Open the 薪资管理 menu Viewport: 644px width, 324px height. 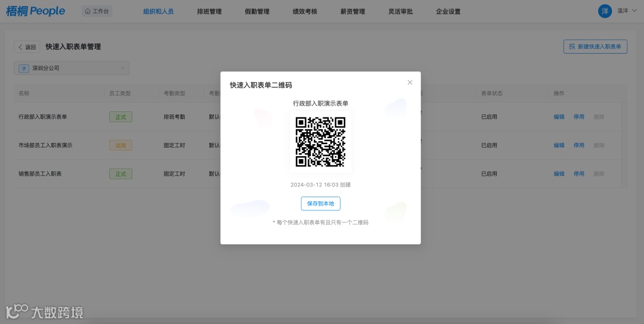pos(353,11)
